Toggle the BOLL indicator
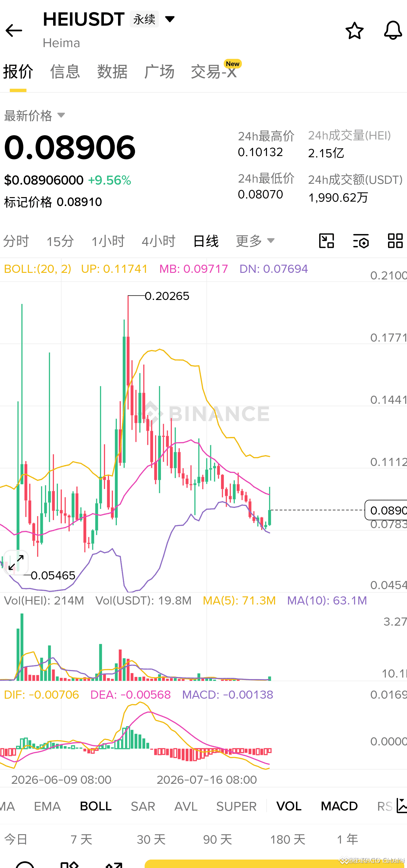407x868 pixels. tap(96, 806)
